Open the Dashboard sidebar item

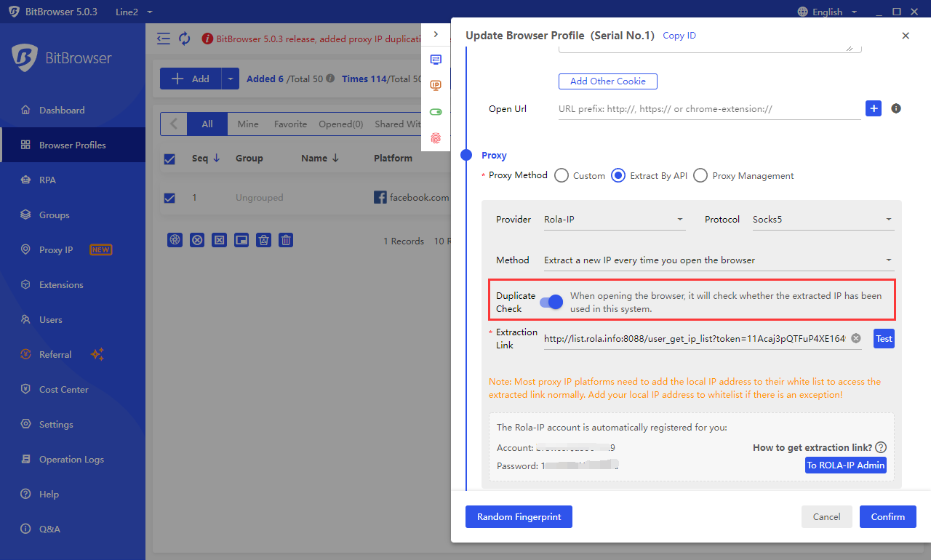[73, 111]
